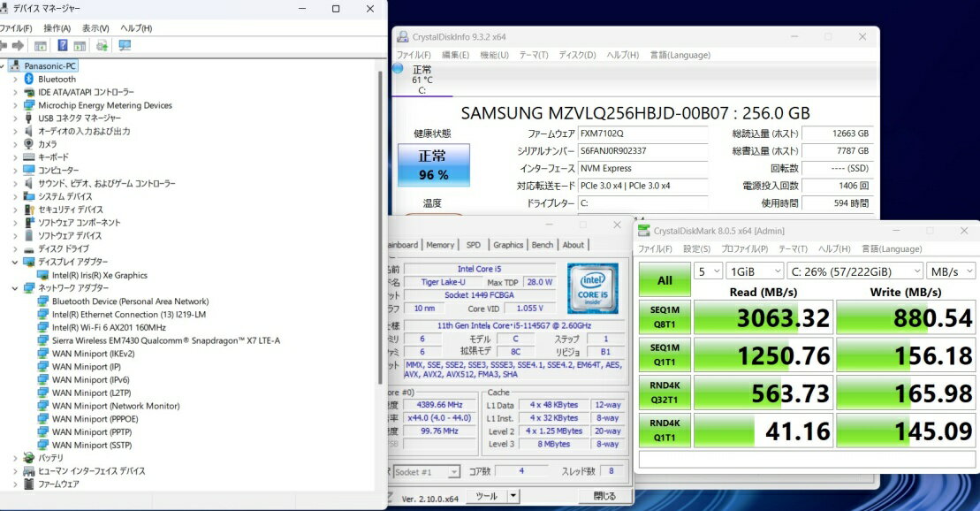This screenshot has height=511, width=980.
Task: Select the Intel Iris Xe Graphics device
Action: [x=99, y=275]
